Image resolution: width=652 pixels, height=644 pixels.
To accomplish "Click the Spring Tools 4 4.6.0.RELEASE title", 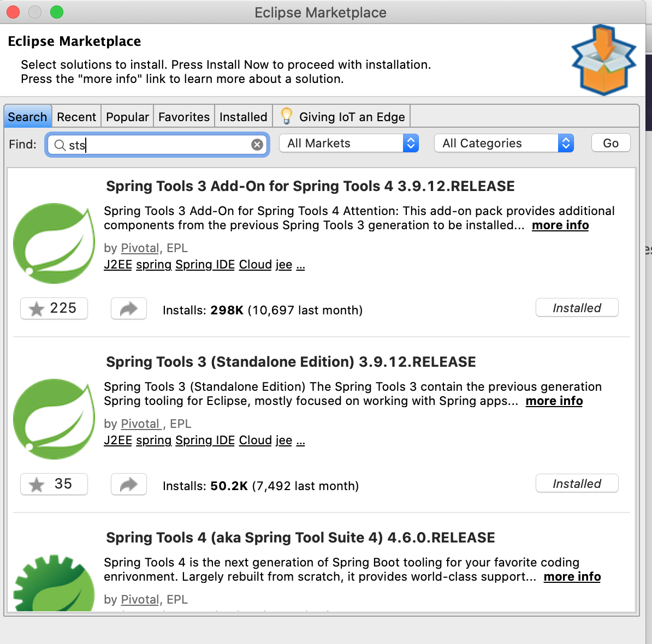I will 301,538.
